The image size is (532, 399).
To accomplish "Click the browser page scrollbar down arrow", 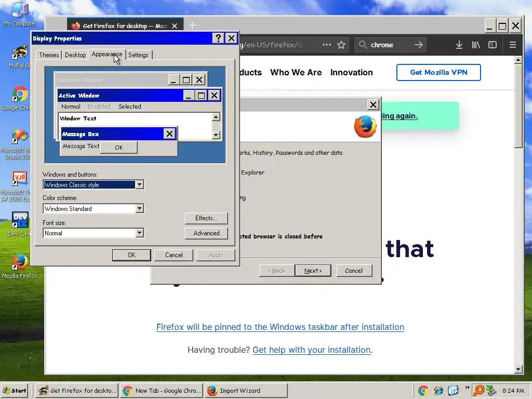I will click(x=518, y=369).
